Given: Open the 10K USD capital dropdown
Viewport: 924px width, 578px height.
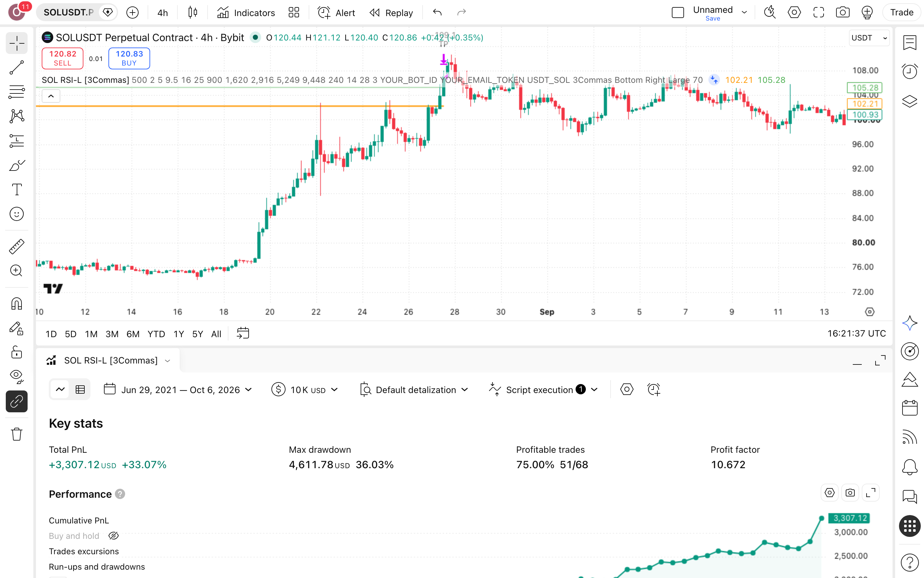Looking at the screenshot, I should coord(305,390).
